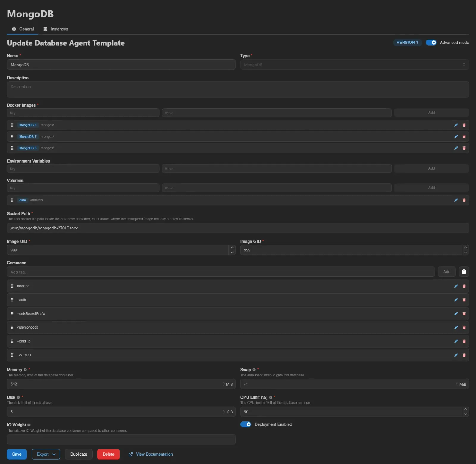Viewport: 476px width, 464px height.
Task: Open the View Documentation link
Action: click(x=151, y=454)
